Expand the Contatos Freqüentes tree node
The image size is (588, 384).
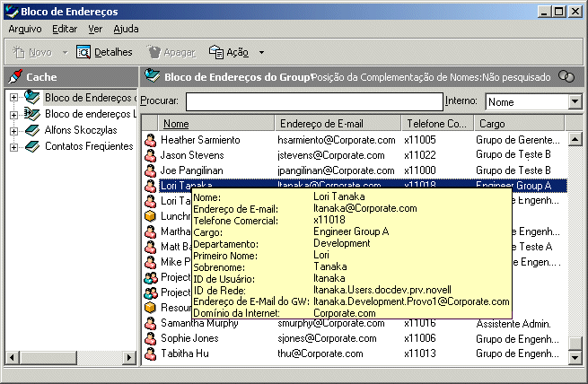point(13,146)
